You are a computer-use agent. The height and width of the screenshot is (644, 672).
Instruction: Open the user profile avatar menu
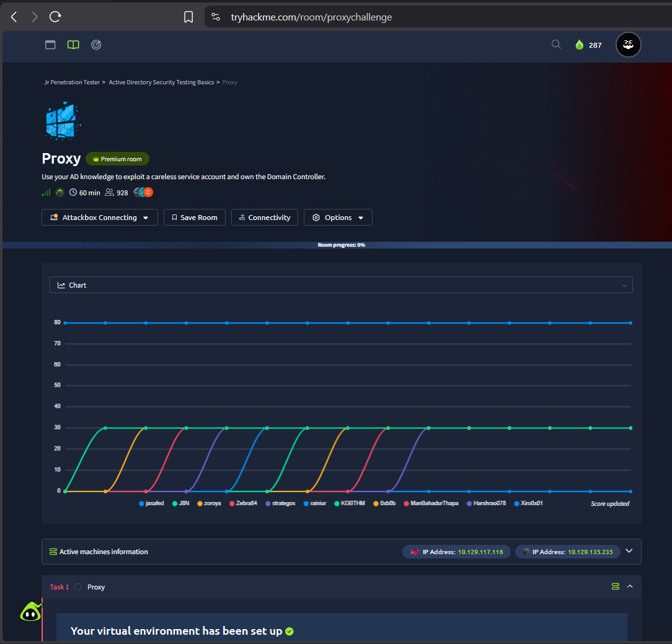click(x=628, y=45)
